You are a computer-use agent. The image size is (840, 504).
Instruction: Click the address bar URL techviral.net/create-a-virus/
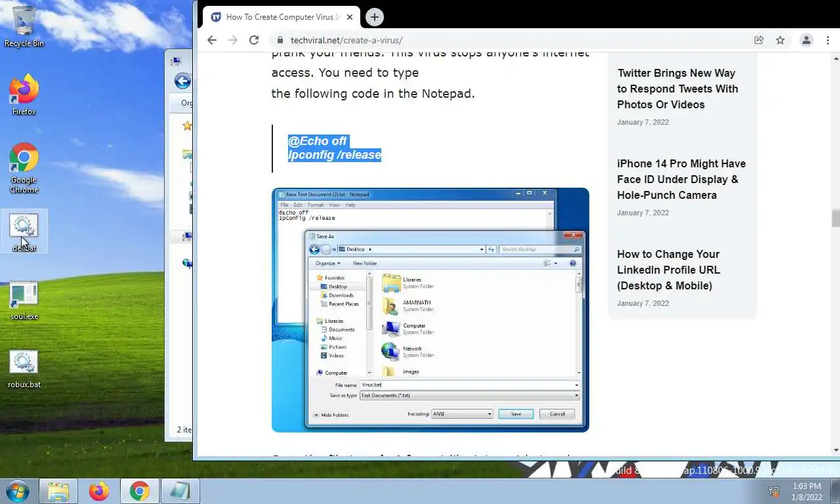(346, 40)
